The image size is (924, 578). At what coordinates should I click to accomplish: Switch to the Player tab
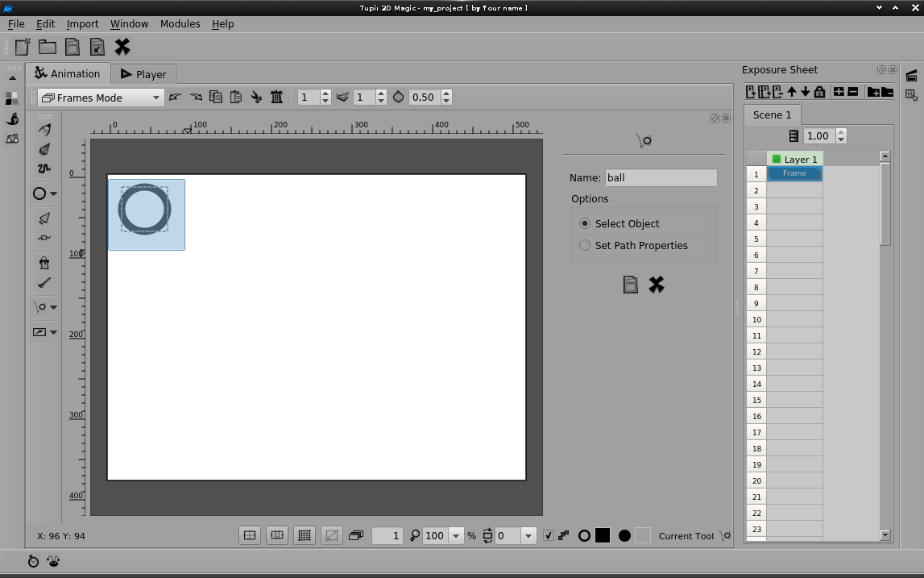143,74
